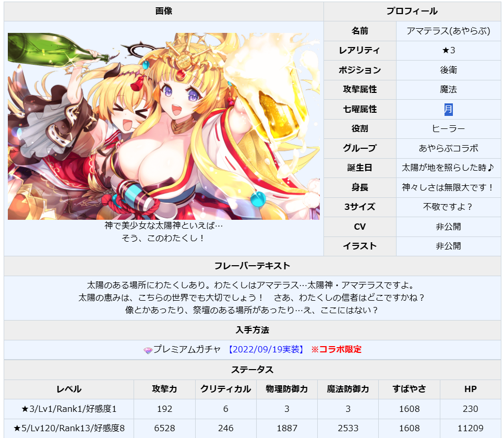The image size is (504, 438).
Task: Click the birthday value 太陽が地を照らした時♪
Action: 448,168
